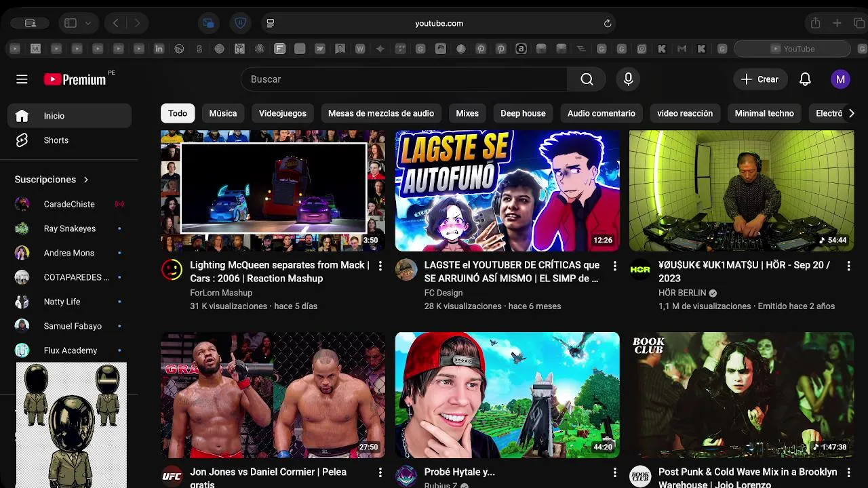This screenshot has width=868, height=488.
Task: Open the LinkedIn favorites bar tab
Action: [x=159, y=49]
